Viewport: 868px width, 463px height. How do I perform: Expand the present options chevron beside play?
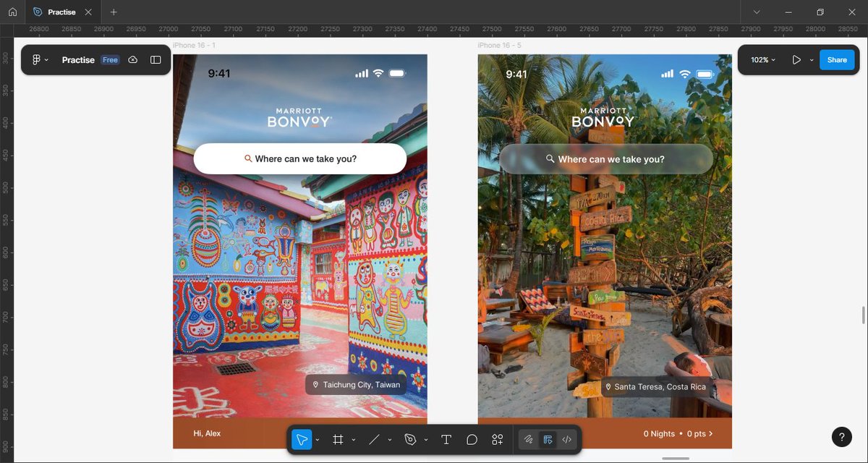[812, 60]
